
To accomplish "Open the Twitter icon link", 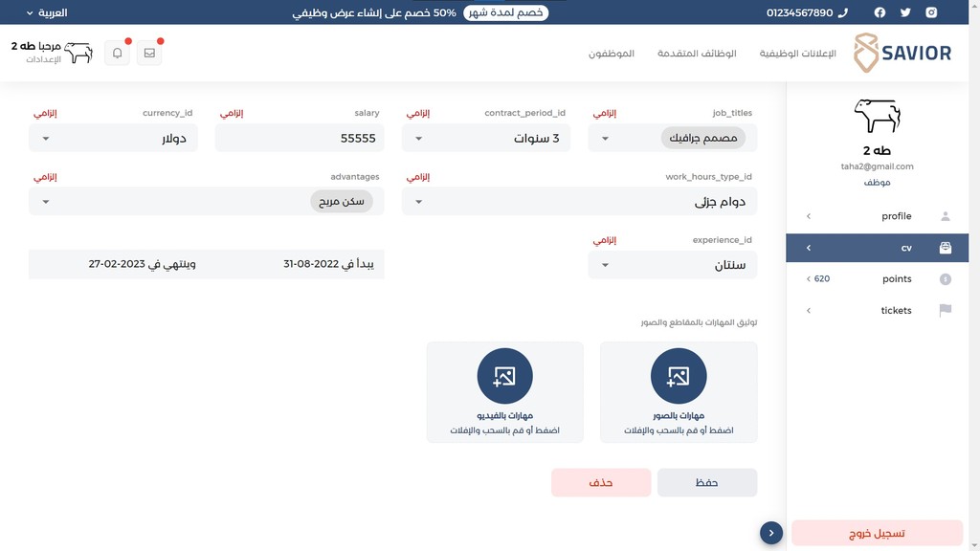I will coord(905,12).
